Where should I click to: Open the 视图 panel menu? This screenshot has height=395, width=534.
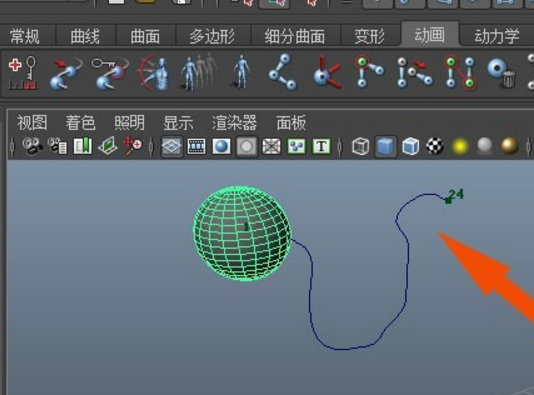[x=32, y=123]
